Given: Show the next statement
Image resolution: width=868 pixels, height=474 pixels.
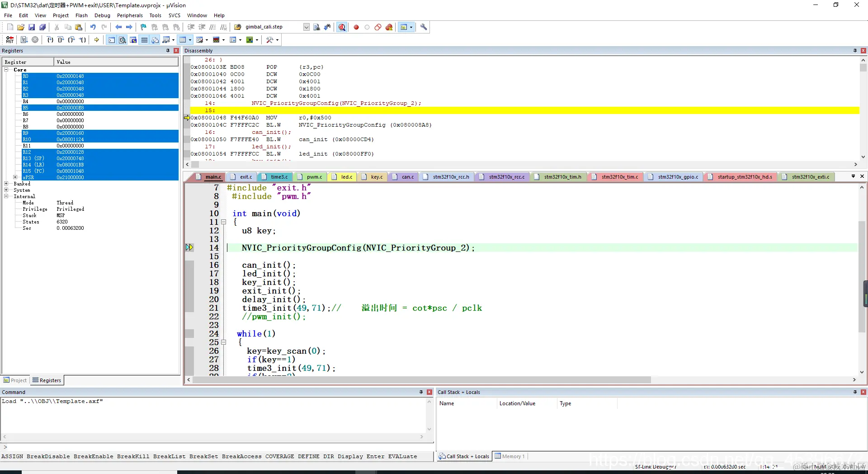Looking at the screenshot, I should coord(97,40).
